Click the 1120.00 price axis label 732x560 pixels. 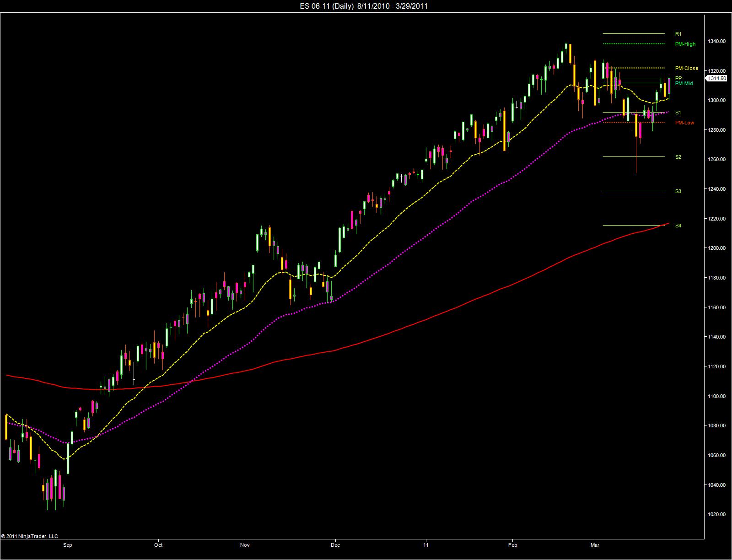coord(717,366)
